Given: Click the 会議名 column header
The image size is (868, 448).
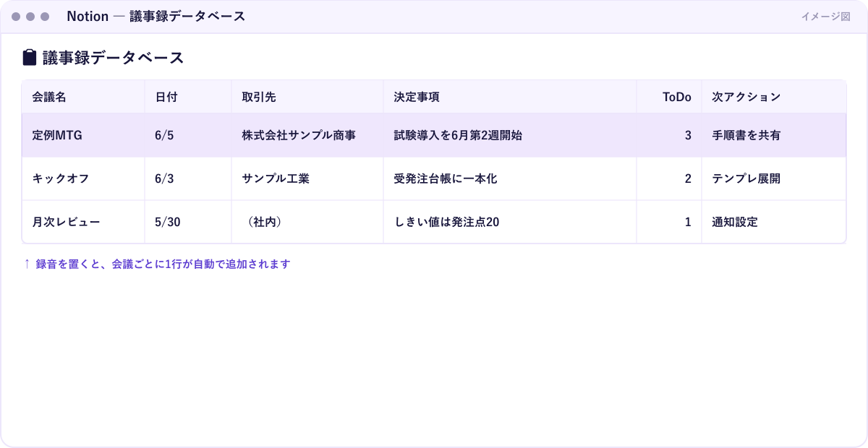Looking at the screenshot, I should [x=83, y=97].
